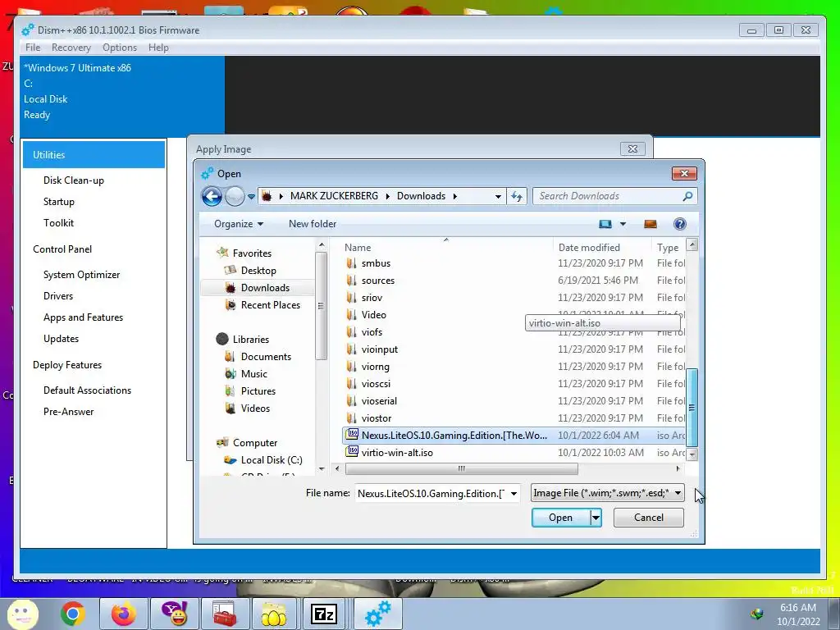Click the Cancel button
The width and height of the screenshot is (840, 630).
pyautogui.click(x=648, y=518)
